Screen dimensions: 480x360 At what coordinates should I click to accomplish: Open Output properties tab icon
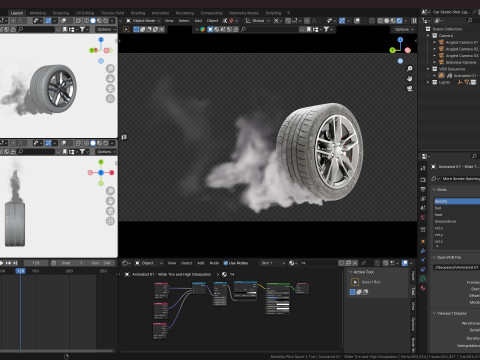click(423, 189)
